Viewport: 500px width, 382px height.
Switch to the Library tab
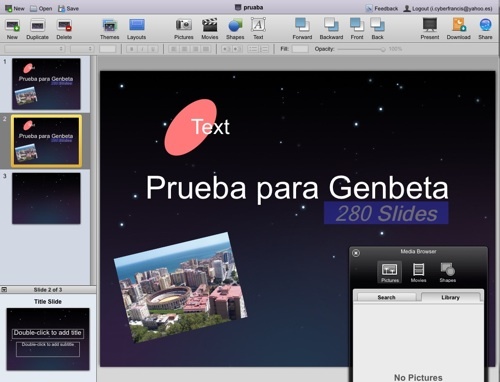click(451, 297)
